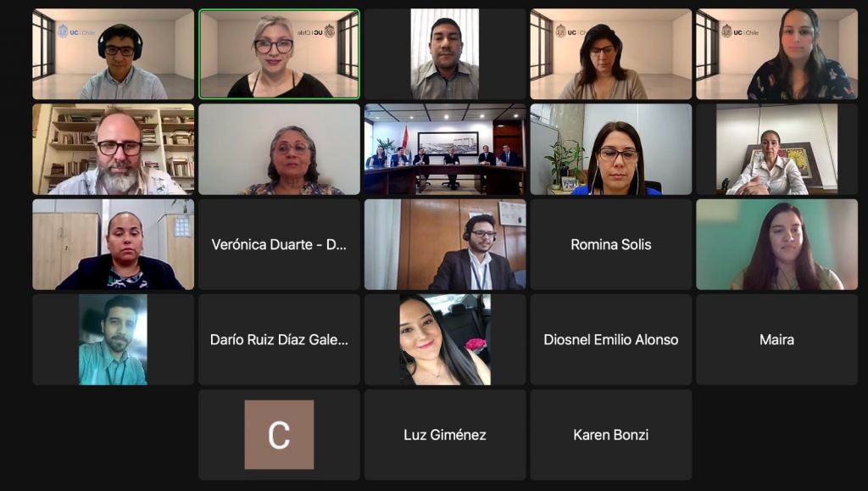Select the bearded man in front of bookshelves
Viewport: 868px width, 491px height.
tap(114, 149)
